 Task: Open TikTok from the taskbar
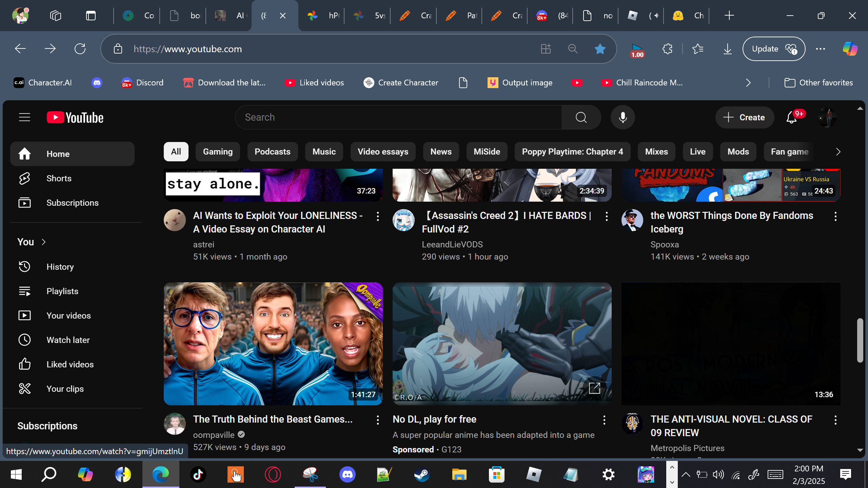[198, 474]
